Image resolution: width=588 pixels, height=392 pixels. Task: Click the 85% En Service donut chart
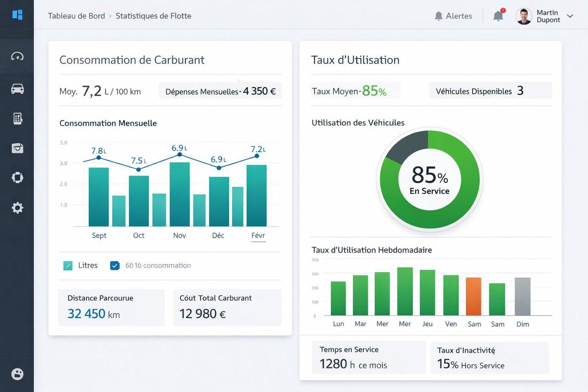tap(429, 180)
